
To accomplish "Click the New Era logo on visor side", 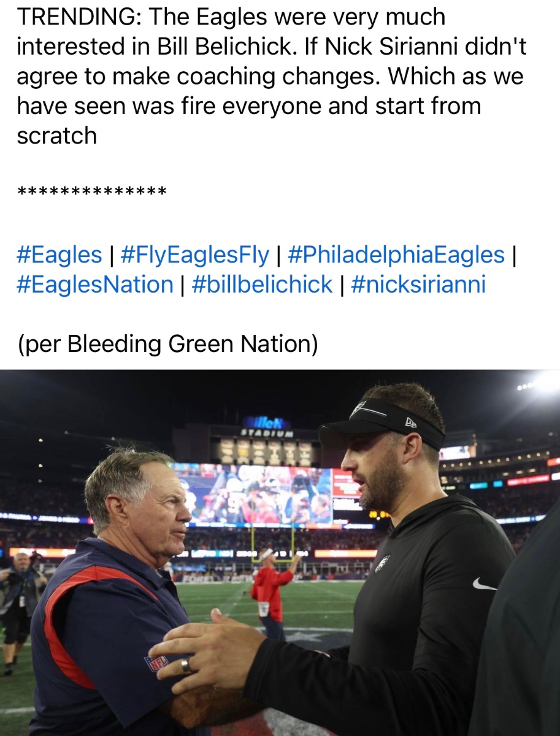I will (x=410, y=421).
